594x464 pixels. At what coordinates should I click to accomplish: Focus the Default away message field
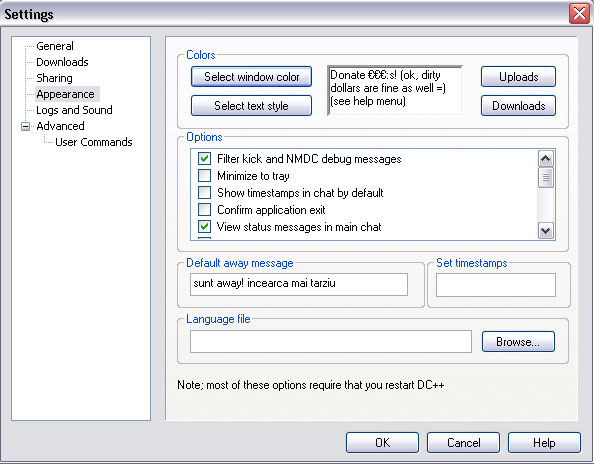299,284
